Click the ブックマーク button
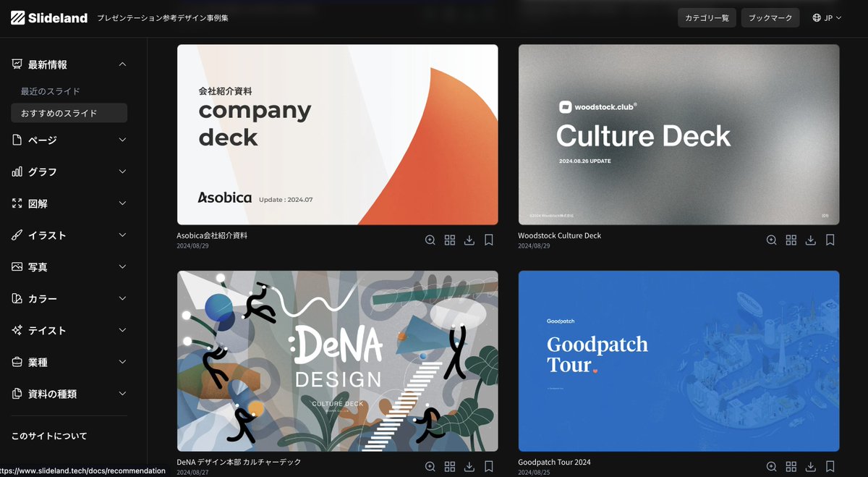The height and width of the screenshot is (477, 868). point(770,18)
